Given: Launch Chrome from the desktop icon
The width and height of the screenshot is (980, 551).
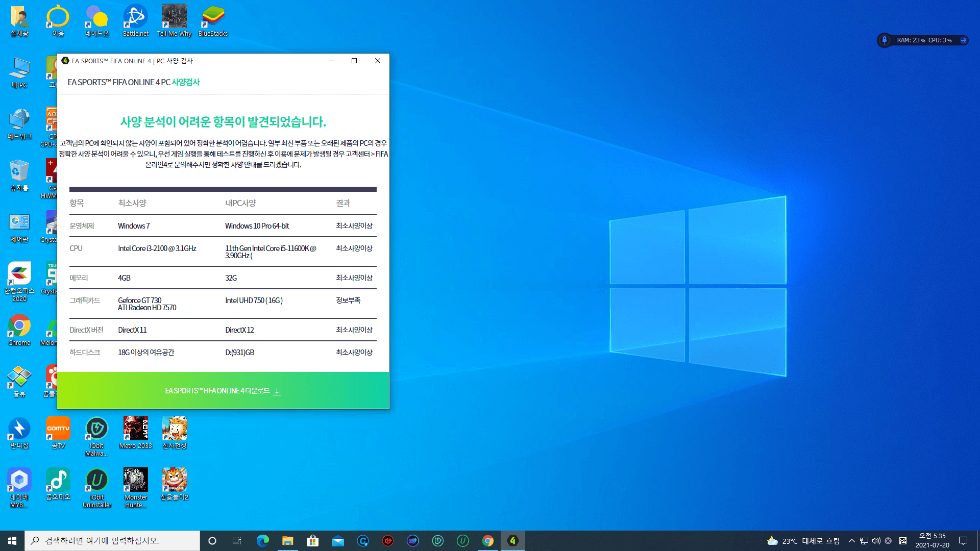Looking at the screenshot, I should pyautogui.click(x=19, y=331).
